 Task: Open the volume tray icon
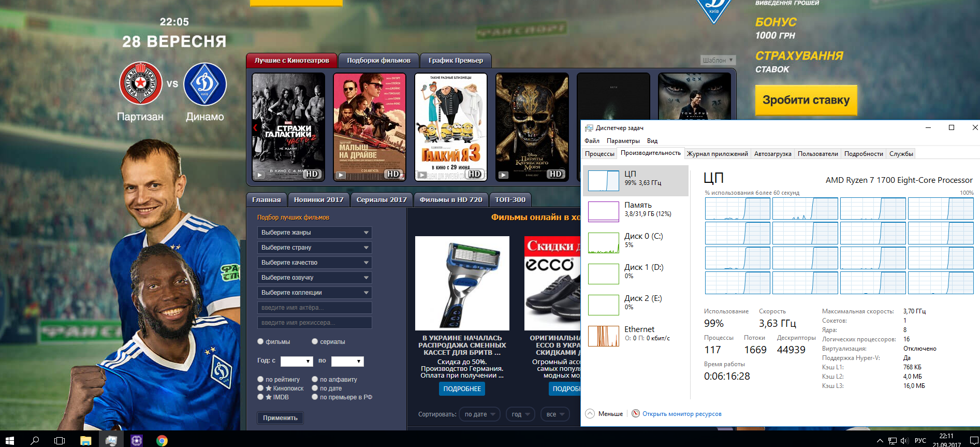point(904,441)
